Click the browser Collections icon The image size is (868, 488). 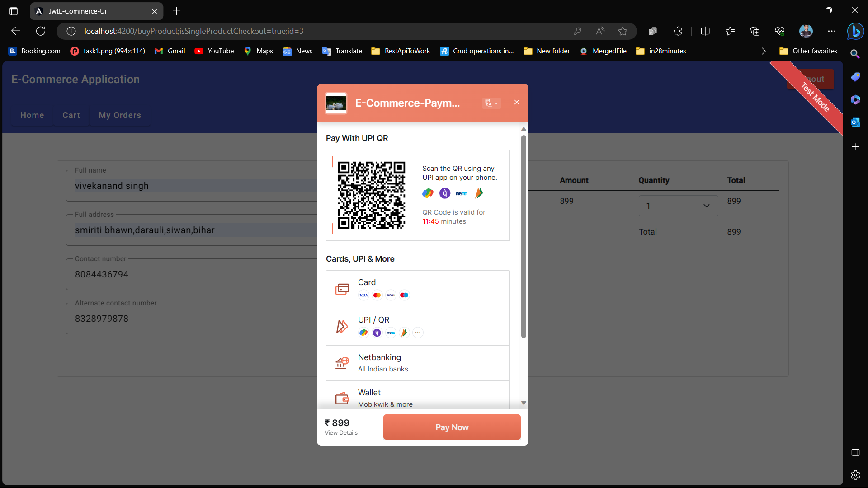(755, 31)
